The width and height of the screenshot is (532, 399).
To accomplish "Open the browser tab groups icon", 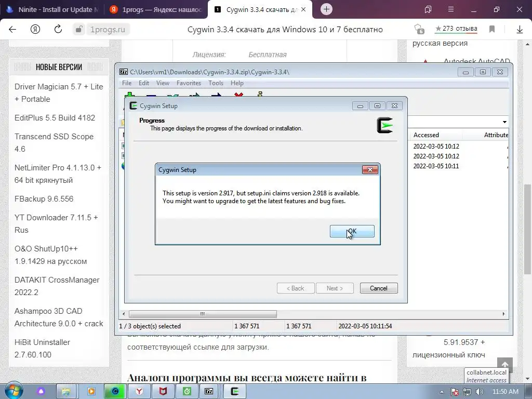I will pyautogui.click(x=428, y=9).
